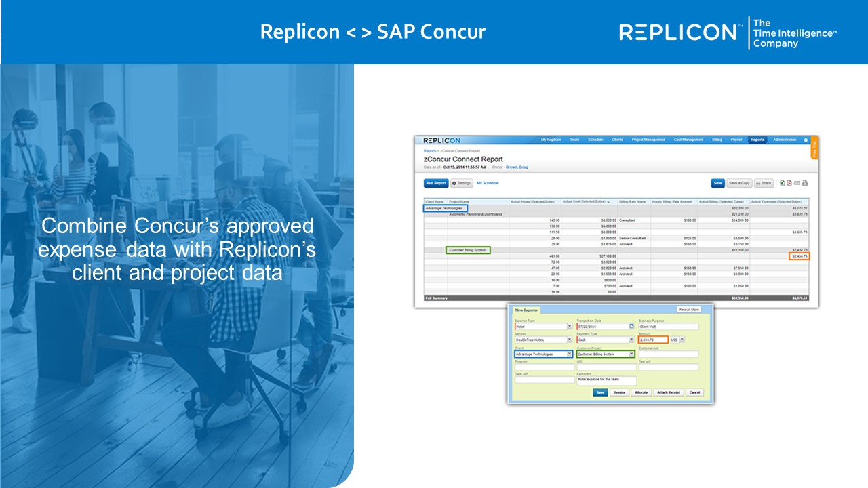Click Save in the New Expense dialog
868x488 pixels.
pos(600,392)
